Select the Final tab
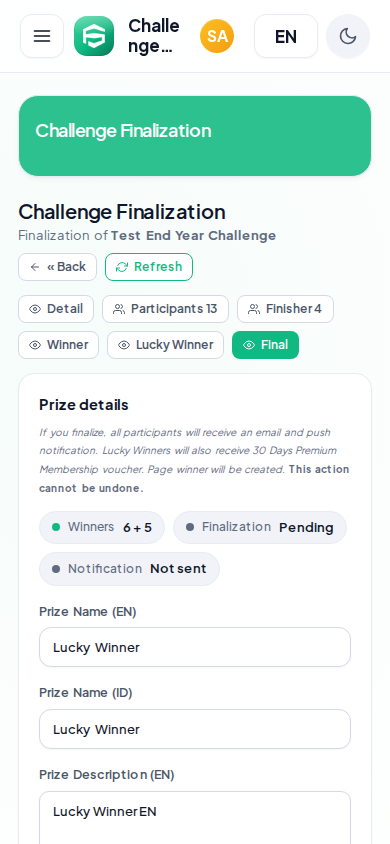Image resolution: width=390 pixels, height=844 pixels. point(265,345)
